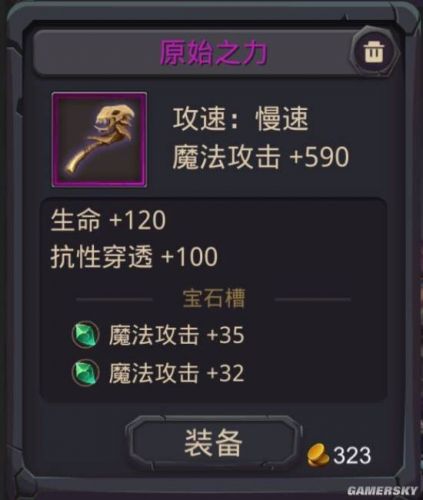The image size is (423, 500).
Task: Click the GAMERSKY watermark
Action: pos(382,491)
